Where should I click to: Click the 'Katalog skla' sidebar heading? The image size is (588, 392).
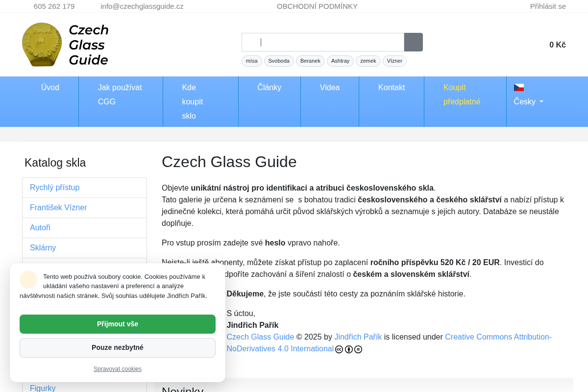55,163
